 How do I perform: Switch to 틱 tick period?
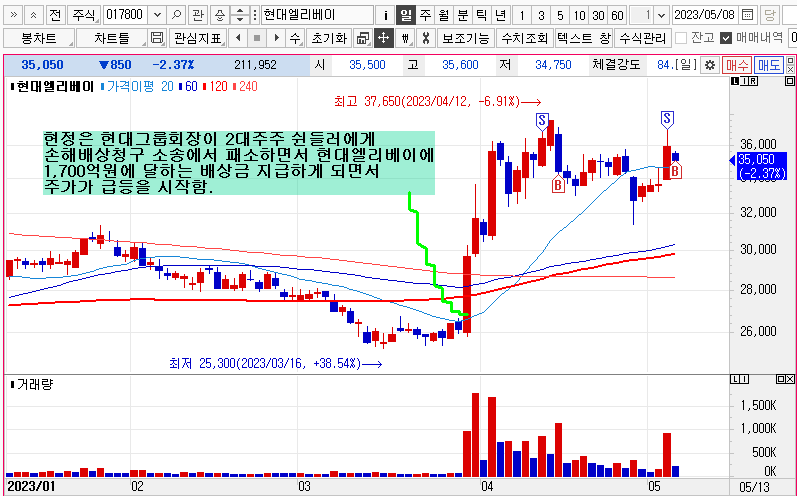[x=481, y=15]
